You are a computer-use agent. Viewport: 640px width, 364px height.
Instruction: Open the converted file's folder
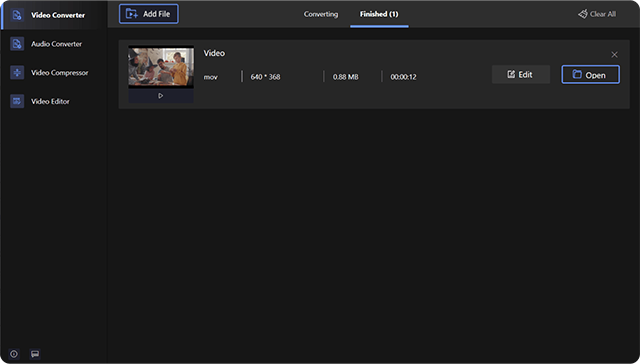[x=590, y=75]
